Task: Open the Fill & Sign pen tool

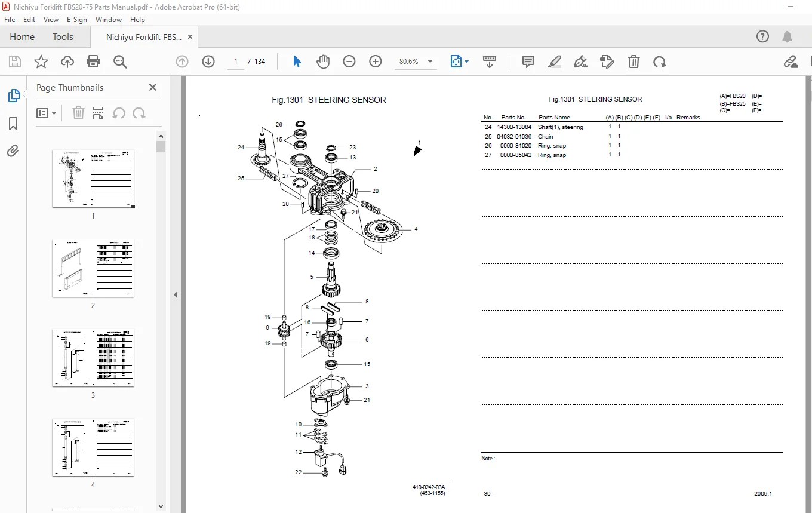Action: (x=580, y=62)
